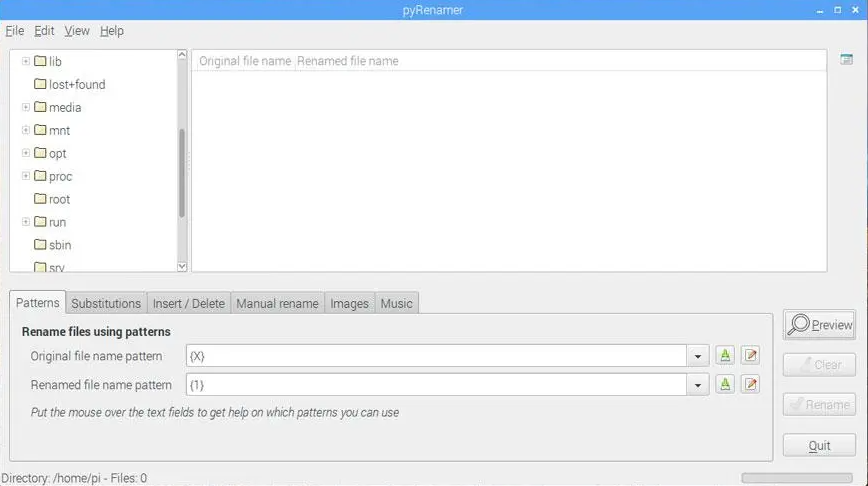This screenshot has width=868, height=486.
Task: Click status text Directory: /home/pi - Files: 0
Action: coord(74,478)
